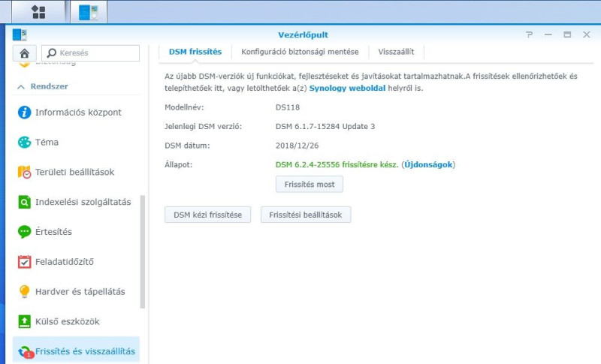Viewport: 601px width, 364px height.
Task: Click DSM kézi frissítése button
Action: 208,215
